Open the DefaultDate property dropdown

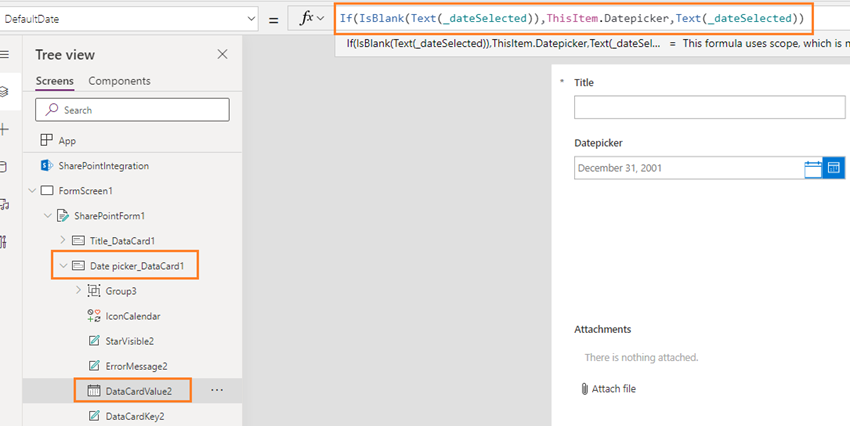(x=251, y=19)
